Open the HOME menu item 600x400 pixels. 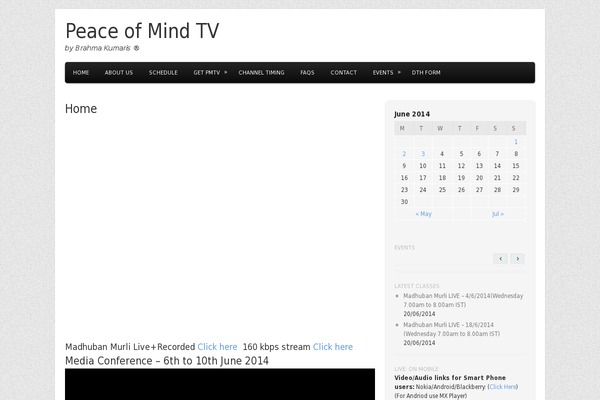(81, 72)
